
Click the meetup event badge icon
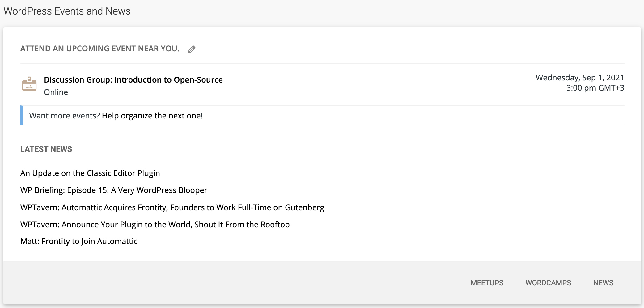pyautogui.click(x=29, y=84)
